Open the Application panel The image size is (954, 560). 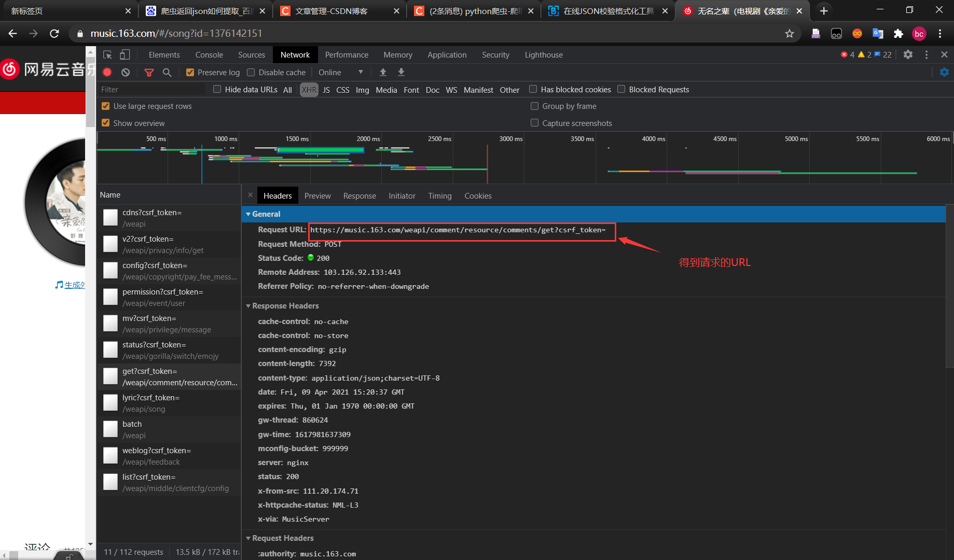447,54
